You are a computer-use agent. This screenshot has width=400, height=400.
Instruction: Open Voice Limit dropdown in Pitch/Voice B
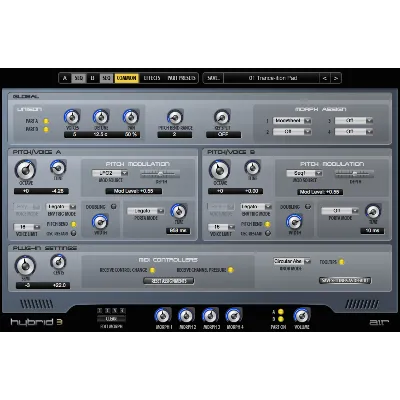pos(222,227)
